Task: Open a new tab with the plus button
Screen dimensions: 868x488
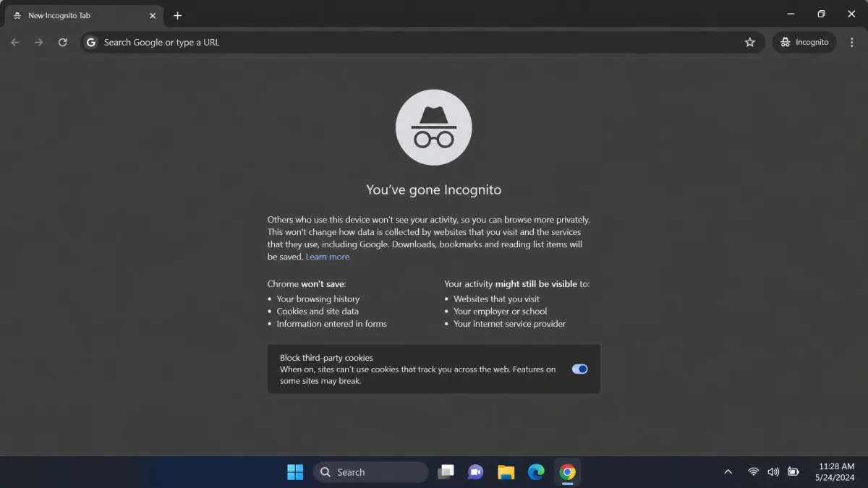Action: point(177,15)
